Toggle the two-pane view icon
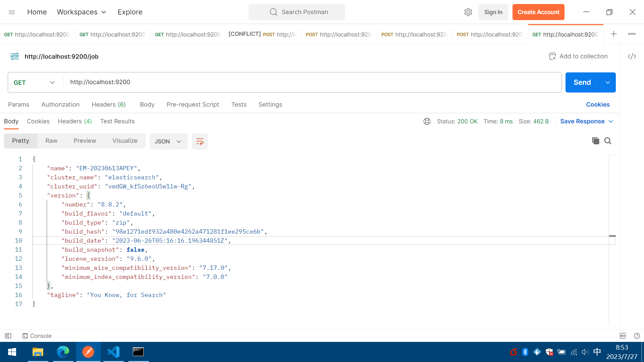The width and height of the screenshot is (644, 362). (x=623, y=336)
